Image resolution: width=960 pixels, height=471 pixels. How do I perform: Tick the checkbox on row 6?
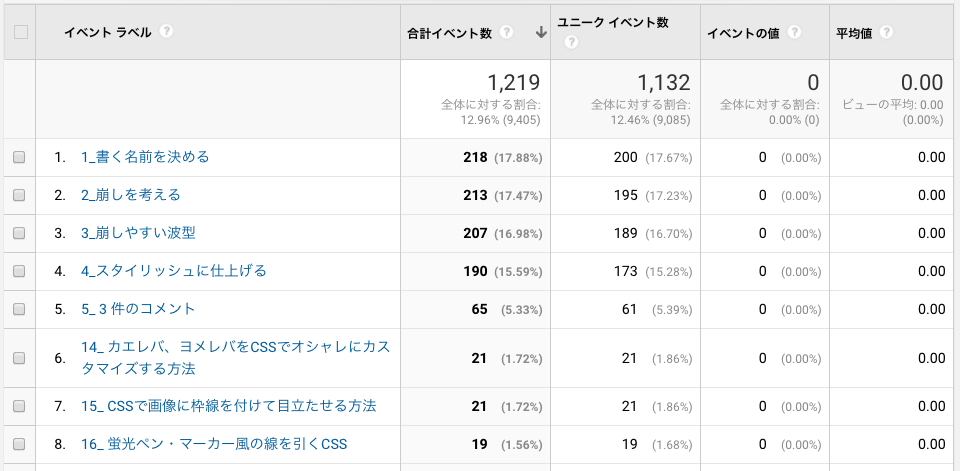pos(19,358)
